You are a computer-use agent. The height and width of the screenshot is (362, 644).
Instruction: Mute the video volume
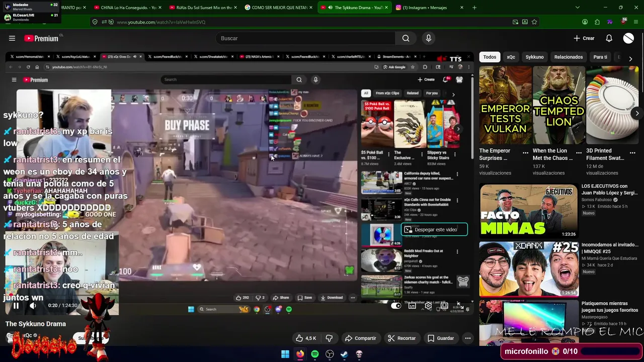(x=33, y=306)
